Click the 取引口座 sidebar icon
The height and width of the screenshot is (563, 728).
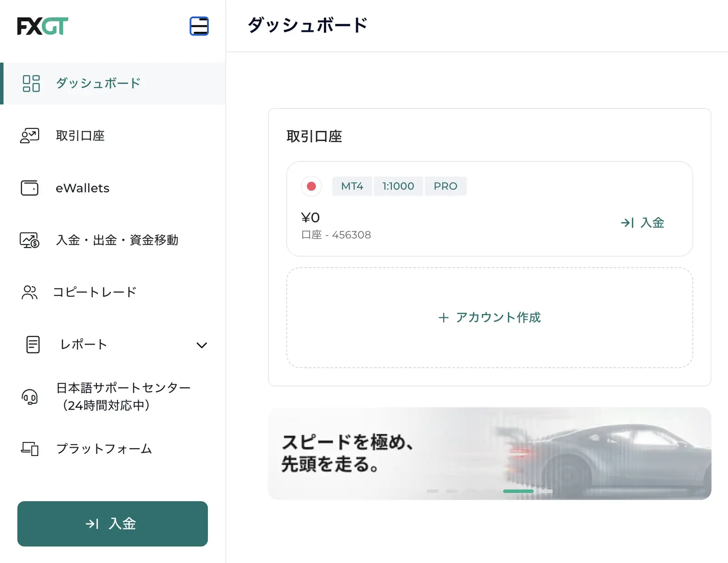pyautogui.click(x=30, y=136)
